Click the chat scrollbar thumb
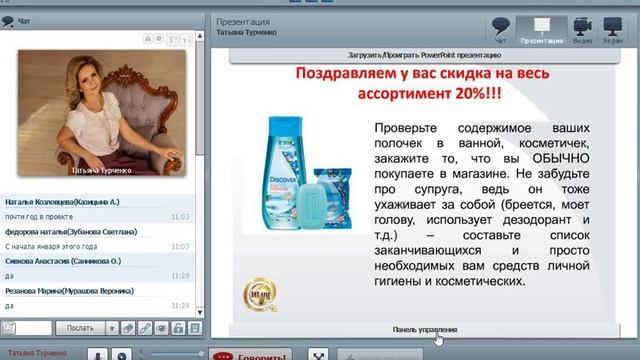This screenshot has width=640, height=360. tap(200, 98)
